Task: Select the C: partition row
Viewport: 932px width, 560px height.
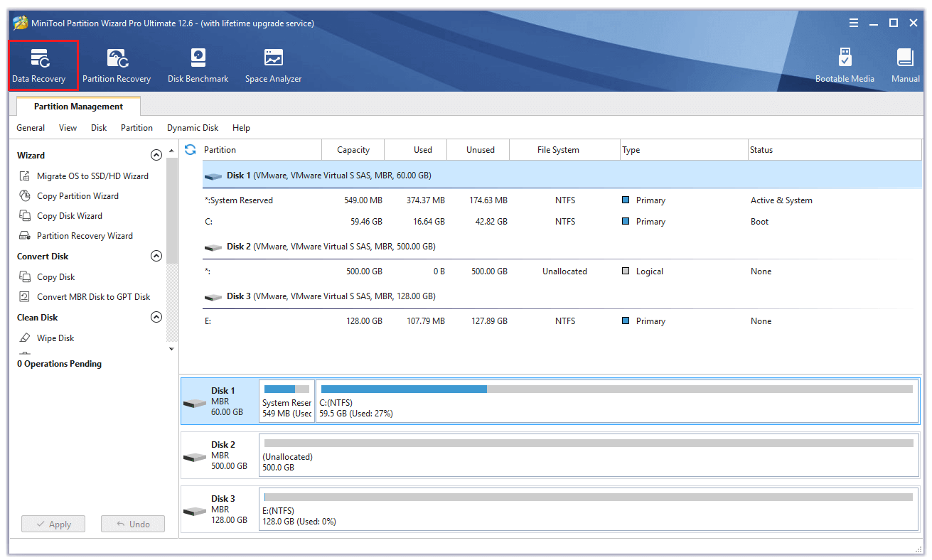Action: tap(562, 222)
